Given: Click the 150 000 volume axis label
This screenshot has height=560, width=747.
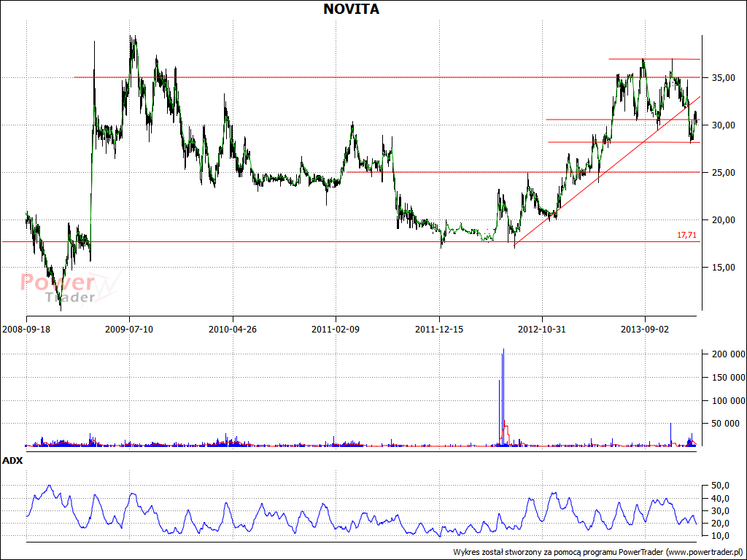Looking at the screenshot, I should pos(729,378).
